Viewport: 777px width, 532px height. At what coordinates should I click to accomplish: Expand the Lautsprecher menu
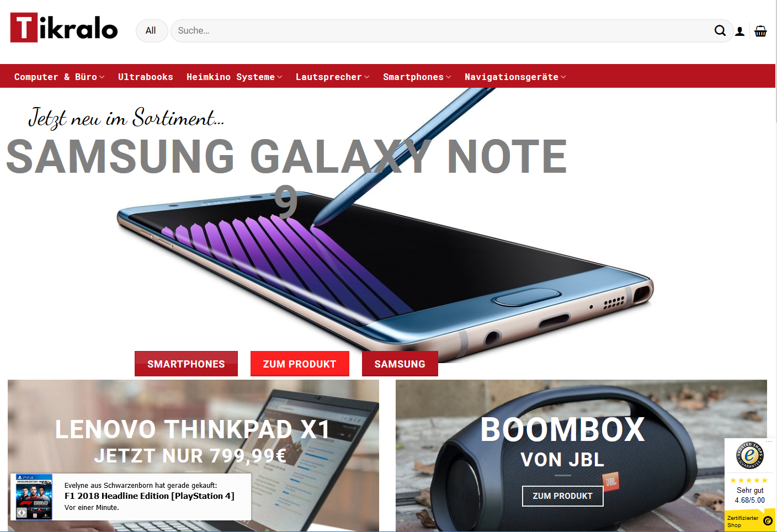tap(332, 77)
